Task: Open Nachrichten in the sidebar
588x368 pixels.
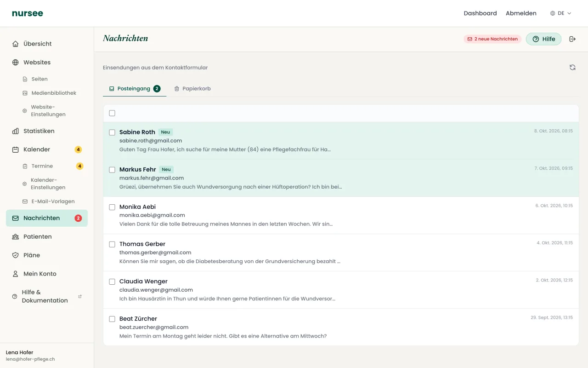Action: pyautogui.click(x=47, y=218)
